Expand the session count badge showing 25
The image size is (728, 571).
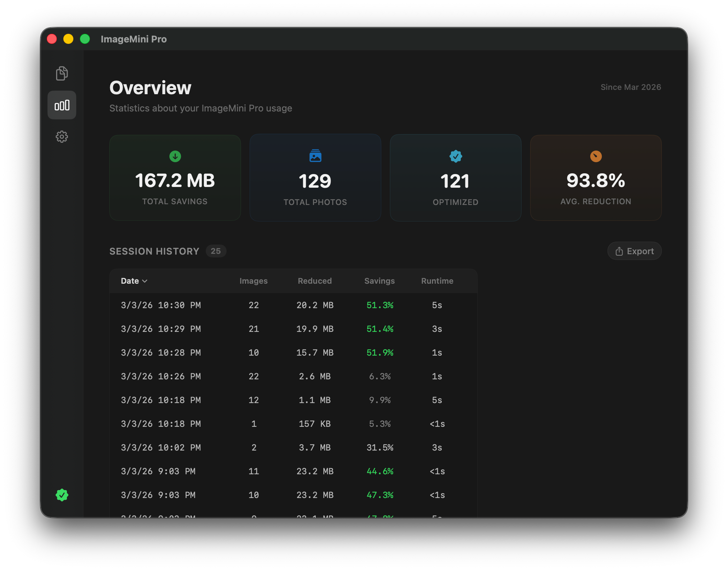(216, 251)
